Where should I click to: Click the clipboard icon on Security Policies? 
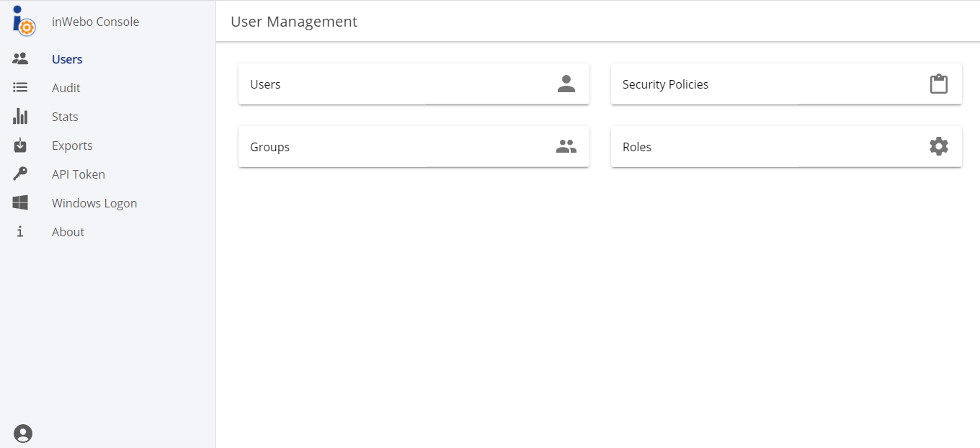click(x=938, y=84)
